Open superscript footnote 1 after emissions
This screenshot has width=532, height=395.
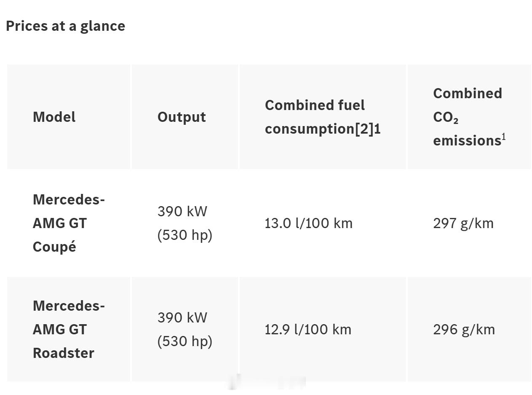[x=504, y=137]
